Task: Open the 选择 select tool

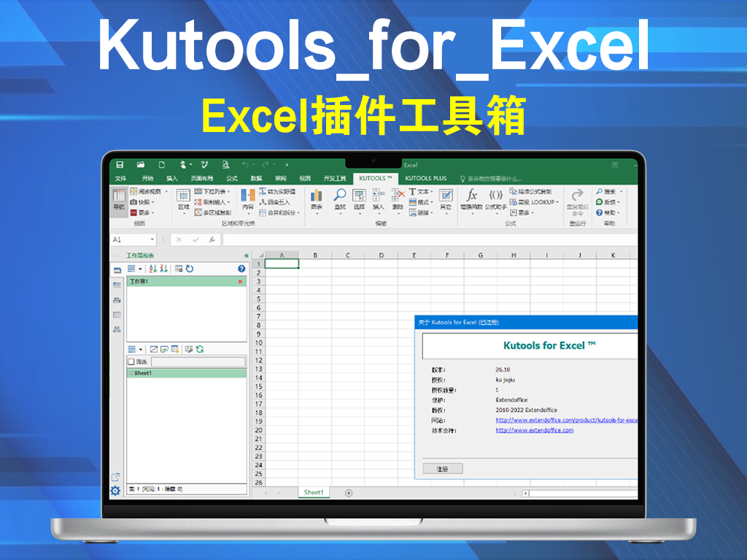Action: point(359,201)
